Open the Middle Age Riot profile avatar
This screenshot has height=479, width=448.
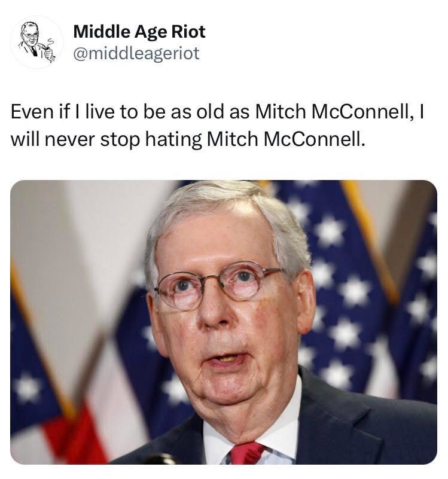(x=36, y=42)
